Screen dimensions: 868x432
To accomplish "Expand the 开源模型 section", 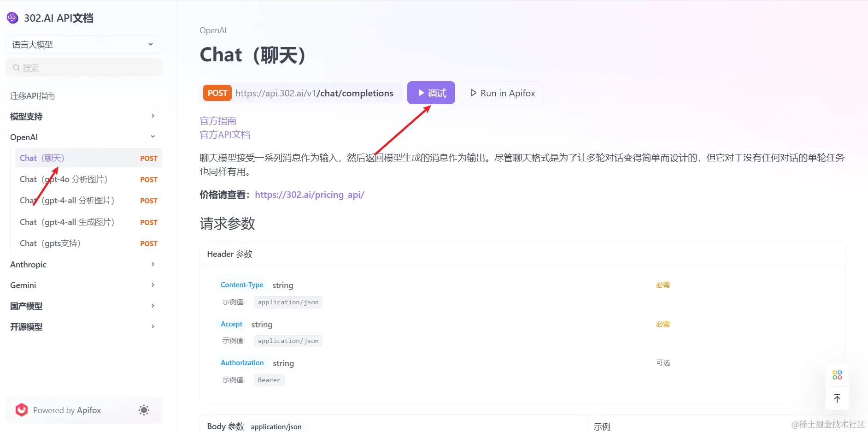I will 83,327.
